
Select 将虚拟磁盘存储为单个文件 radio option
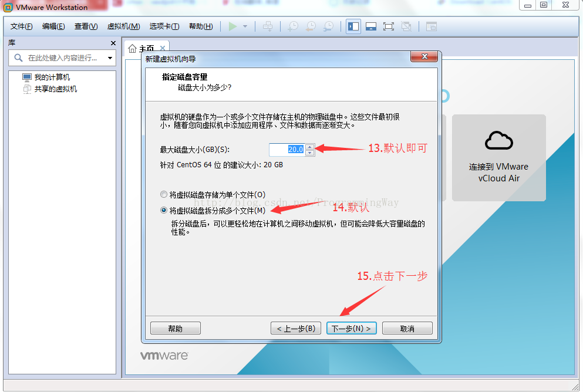pos(164,194)
